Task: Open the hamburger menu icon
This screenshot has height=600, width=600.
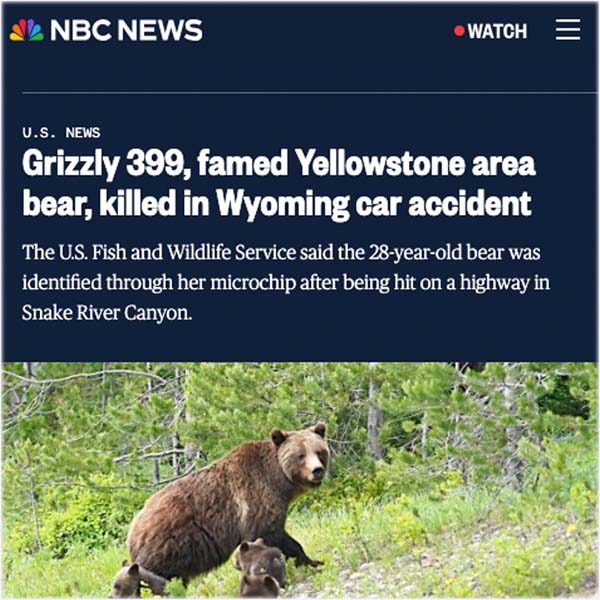Action: tap(568, 30)
